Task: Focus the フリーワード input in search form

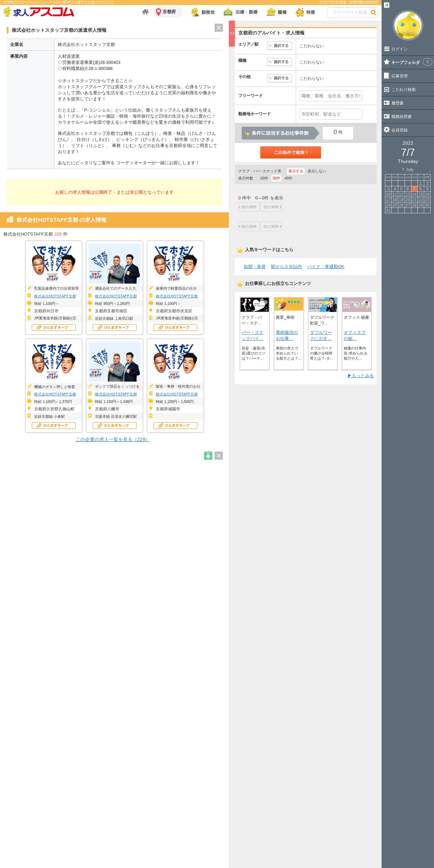Action: [x=331, y=96]
